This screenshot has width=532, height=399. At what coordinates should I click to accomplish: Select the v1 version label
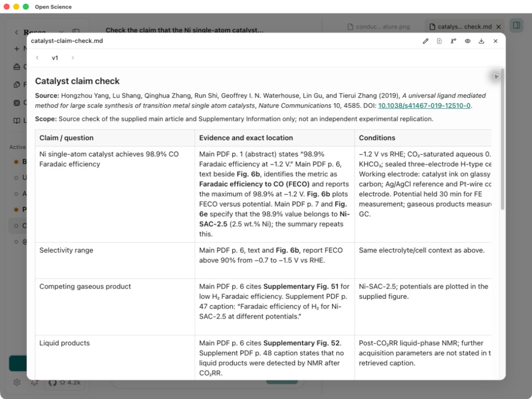pyautogui.click(x=55, y=58)
